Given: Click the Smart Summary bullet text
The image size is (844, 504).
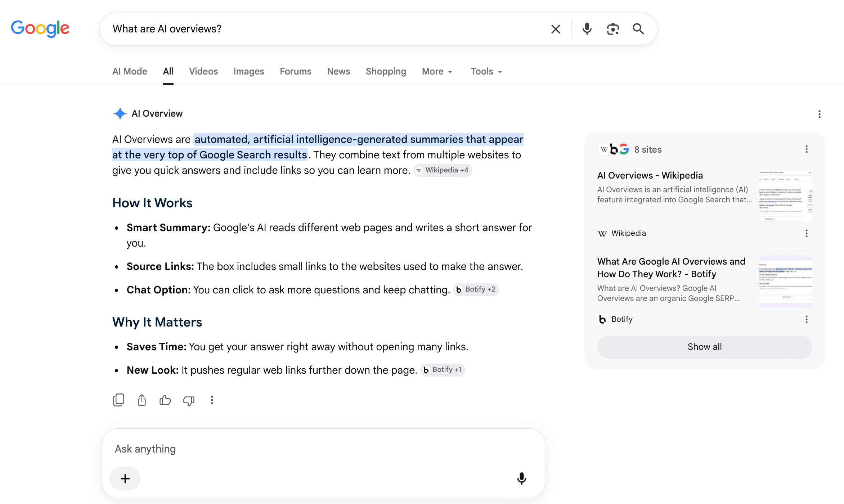Looking at the screenshot, I should [329, 235].
